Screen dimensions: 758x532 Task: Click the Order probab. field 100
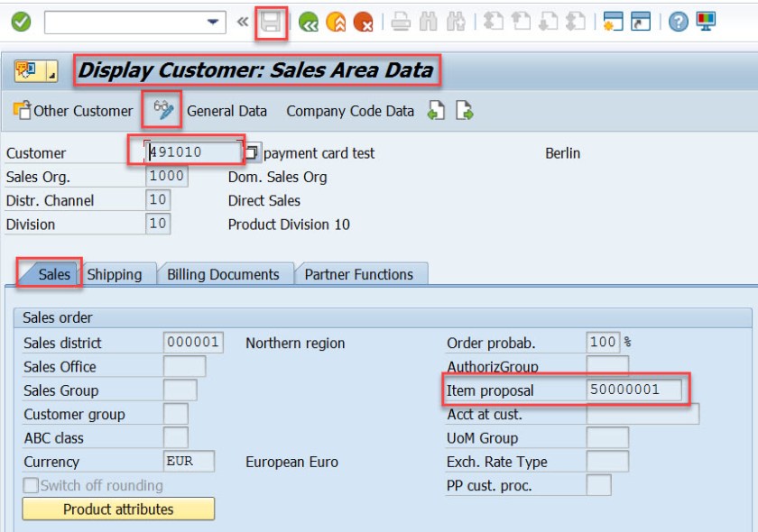[x=603, y=342]
